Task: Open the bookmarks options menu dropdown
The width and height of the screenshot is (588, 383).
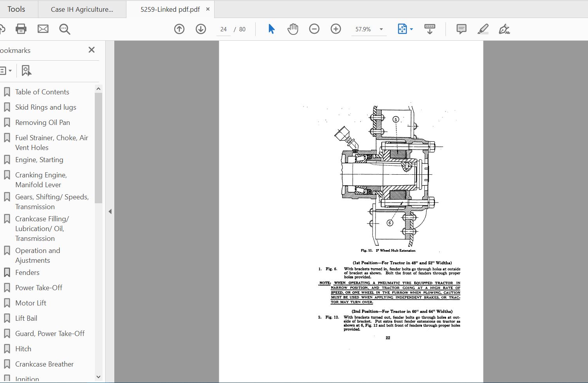Action: [6, 71]
